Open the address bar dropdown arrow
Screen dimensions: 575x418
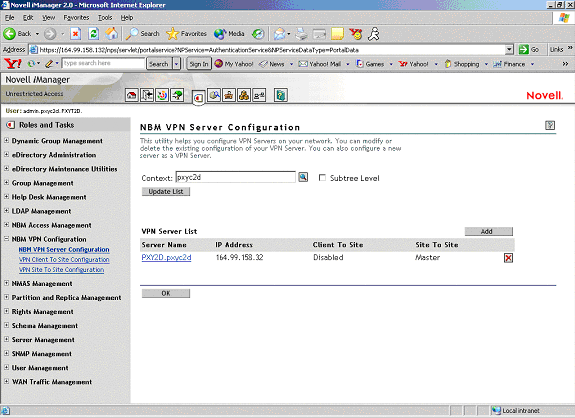click(x=509, y=49)
